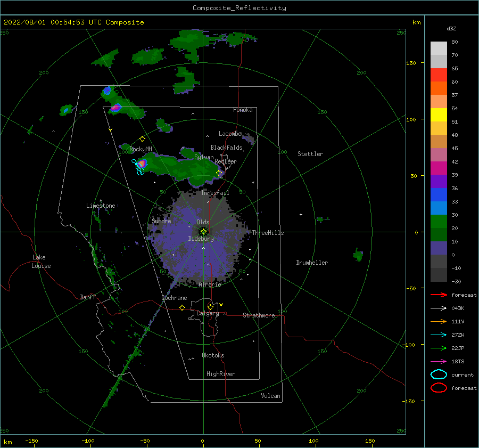
Task: Click the Banff label
Action: point(88,297)
